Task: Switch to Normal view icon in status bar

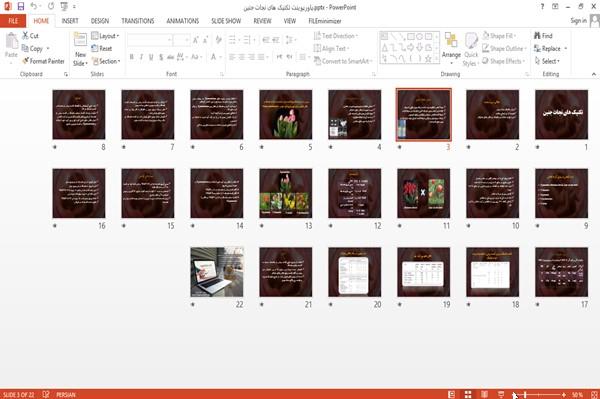Action: [x=452, y=394]
